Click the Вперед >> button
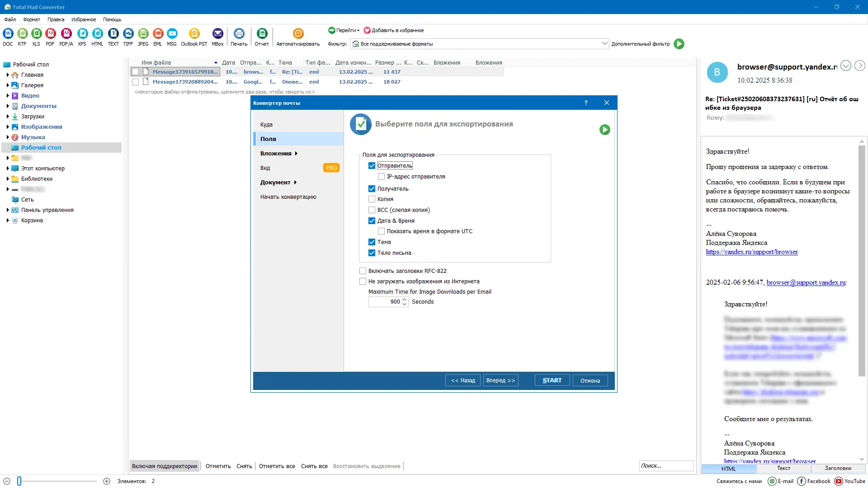This screenshot has width=868, height=488. pos(500,380)
